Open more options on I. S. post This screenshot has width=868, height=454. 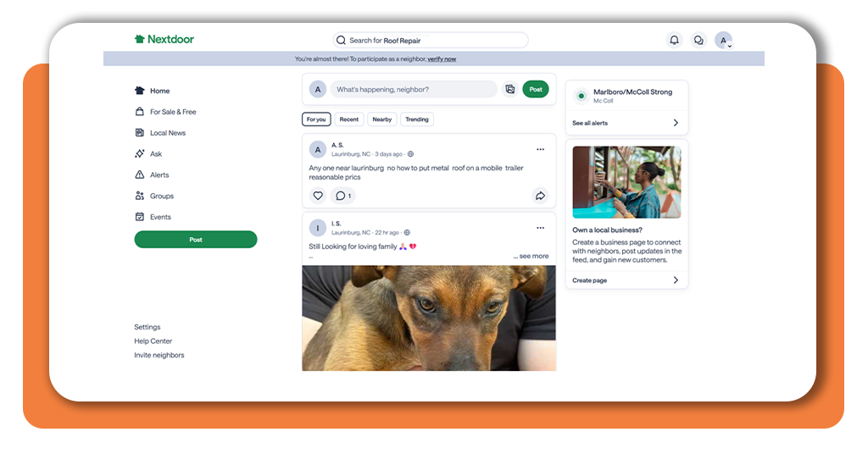click(x=540, y=228)
